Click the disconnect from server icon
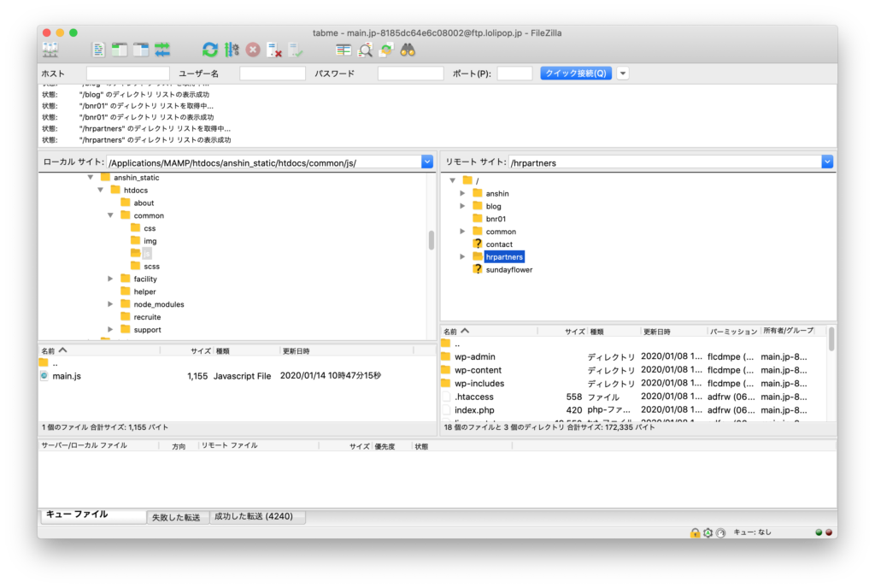 tap(274, 50)
